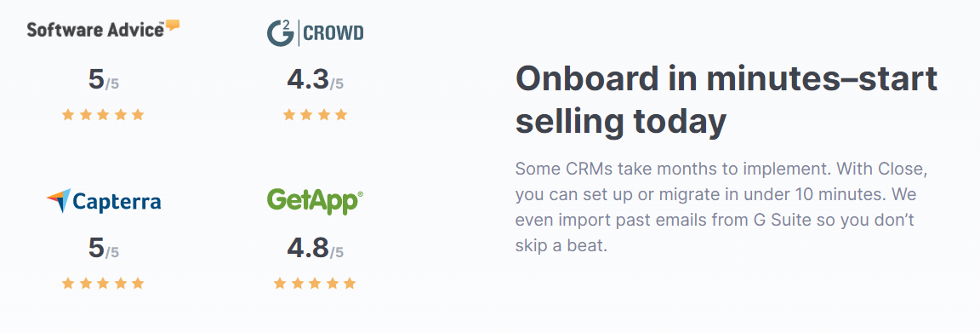Click the last star under GetApp
This screenshot has height=333, width=980.
pyautogui.click(x=350, y=284)
